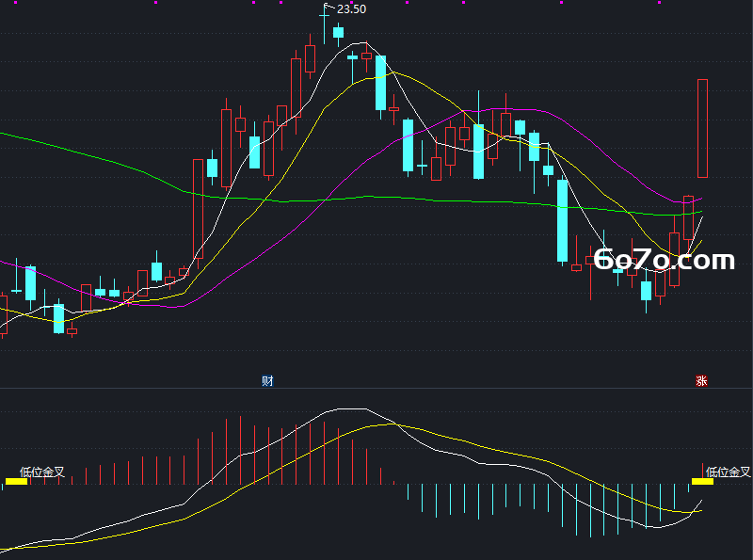
Task: Click the 23.50 high price label
Action: click(351, 9)
